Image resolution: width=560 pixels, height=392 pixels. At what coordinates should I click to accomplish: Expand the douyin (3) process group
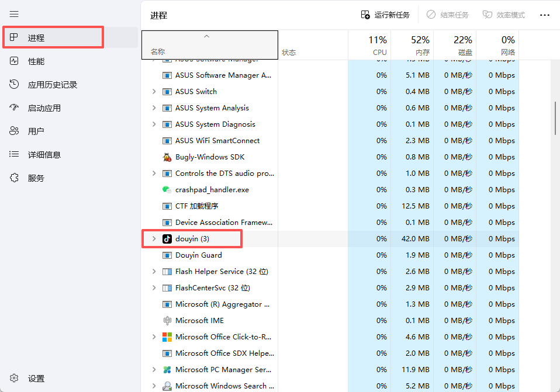(x=154, y=239)
